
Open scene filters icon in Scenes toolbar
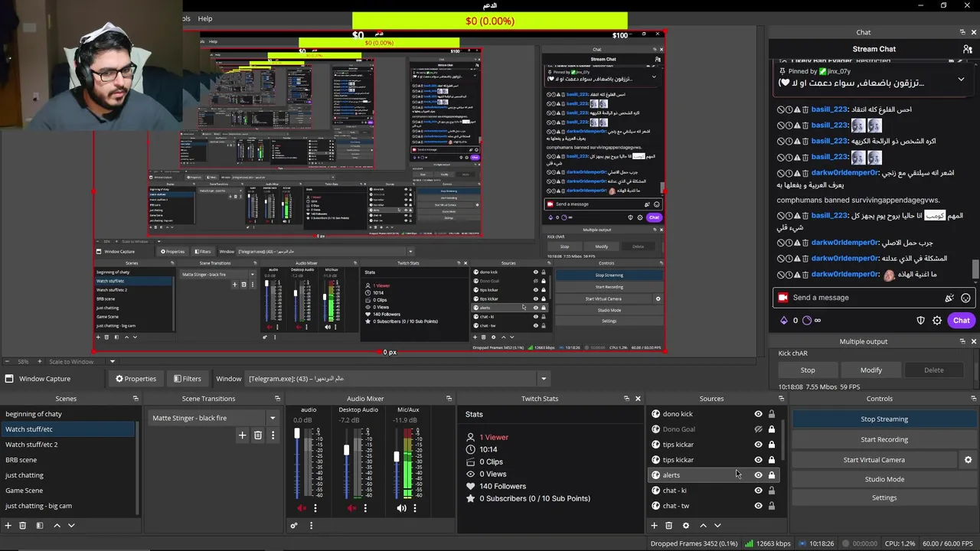click(39, 526)
